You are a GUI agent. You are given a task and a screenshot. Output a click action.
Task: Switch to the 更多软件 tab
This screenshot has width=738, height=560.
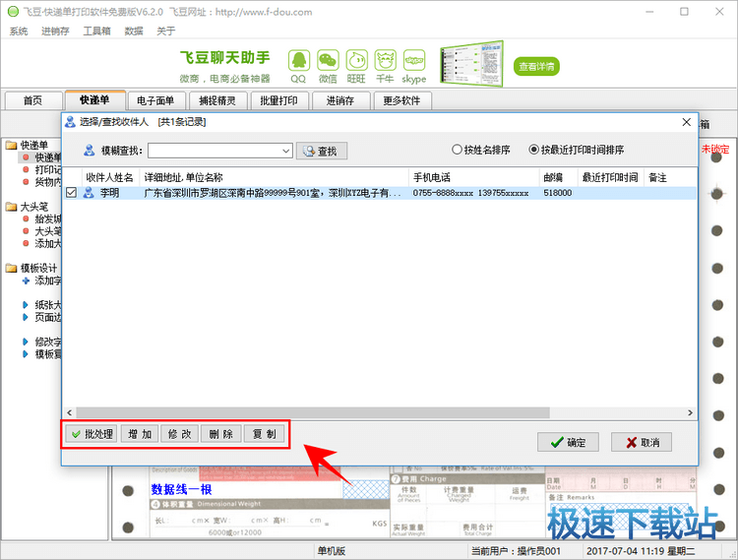[x=401, y=100]
